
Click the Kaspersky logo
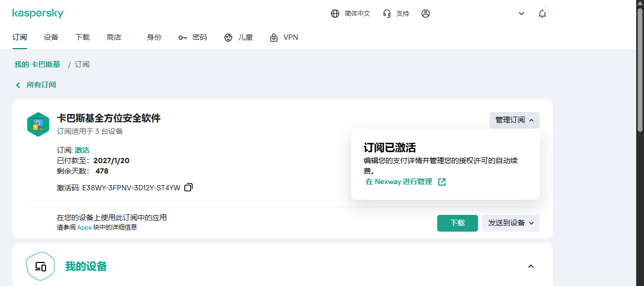coord(38,14)
